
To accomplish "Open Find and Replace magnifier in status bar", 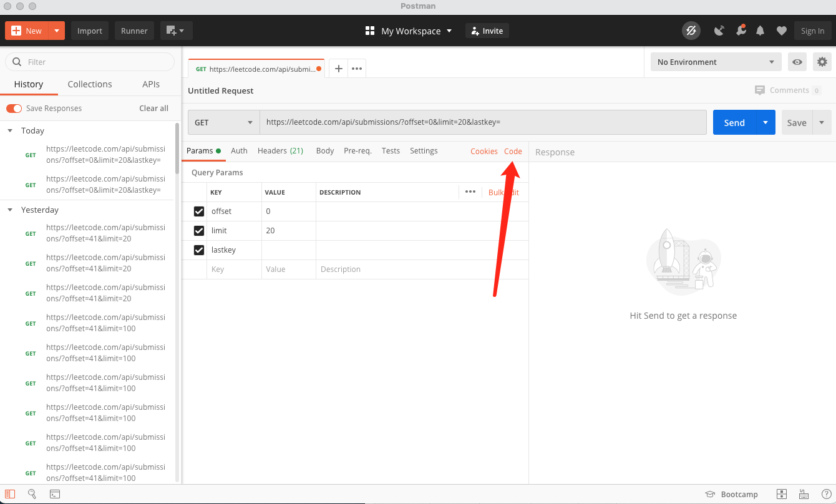I will pyautogui.click(x=32, y=494).
